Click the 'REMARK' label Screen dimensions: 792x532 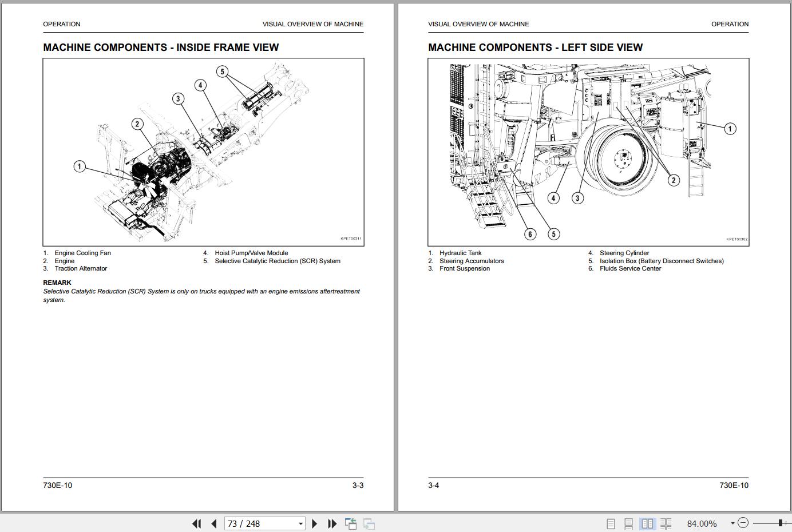[57, 283]
